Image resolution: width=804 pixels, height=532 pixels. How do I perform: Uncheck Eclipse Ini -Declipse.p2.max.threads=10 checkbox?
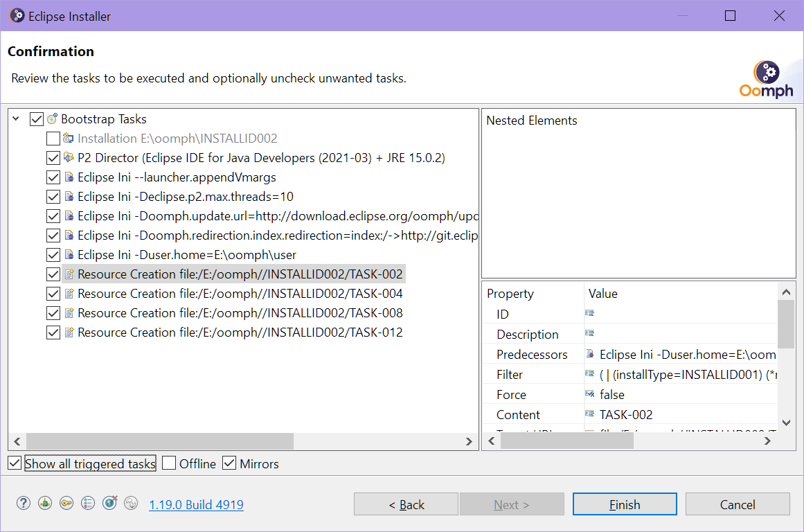[53, 197]
